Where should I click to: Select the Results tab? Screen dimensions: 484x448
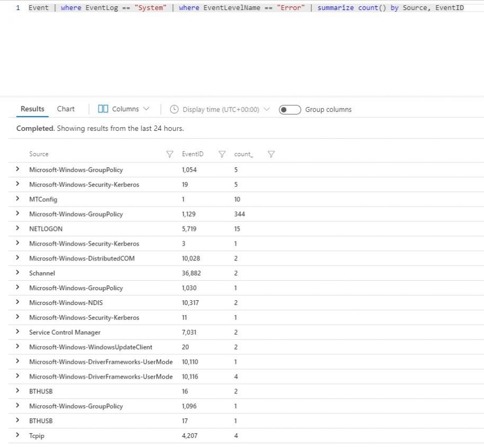(32, 109)
